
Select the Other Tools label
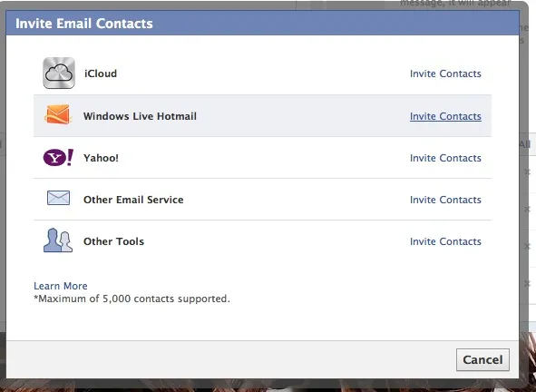coord(113,241)
